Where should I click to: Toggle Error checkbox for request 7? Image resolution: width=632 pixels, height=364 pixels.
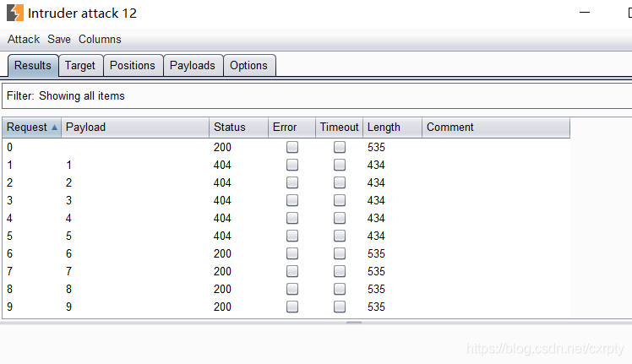point(292,271)
